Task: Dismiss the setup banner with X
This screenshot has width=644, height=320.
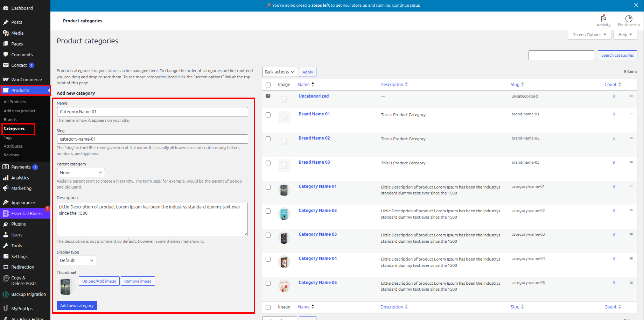Action: [636, 5]
